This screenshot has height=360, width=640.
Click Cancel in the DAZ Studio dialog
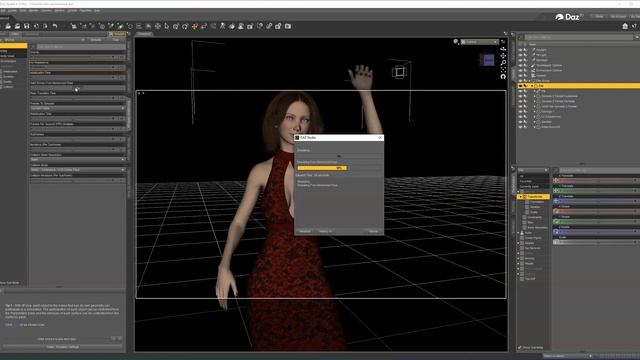(x=373, y=231)
